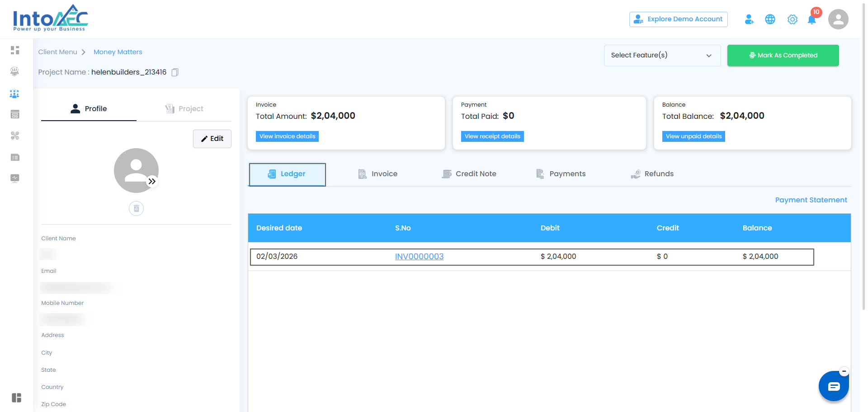Screen dimensions: 868x412
Task: Switch to the Profile tab
Action: pos(89,109)
